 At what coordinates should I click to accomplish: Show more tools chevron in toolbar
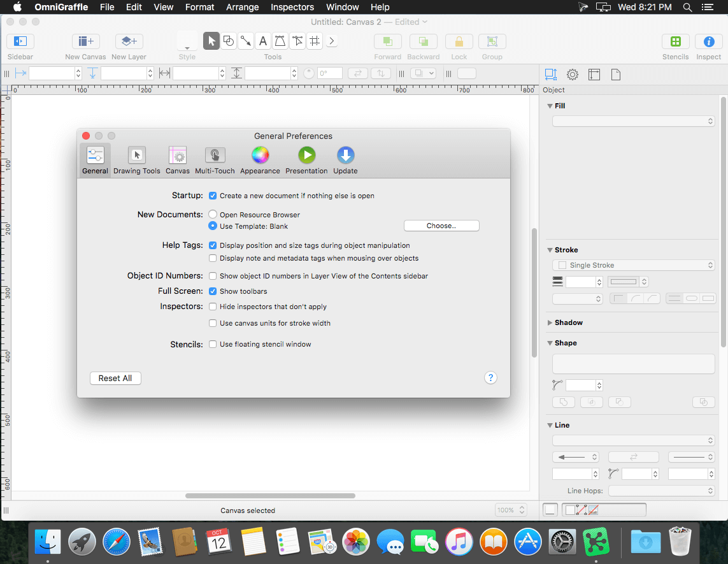click(331, 41)
